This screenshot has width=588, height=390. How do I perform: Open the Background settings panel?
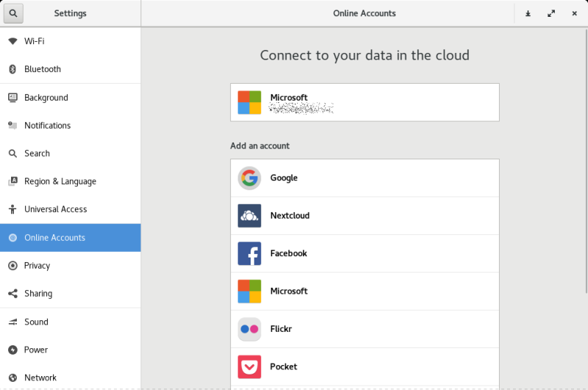pos(46,98)
